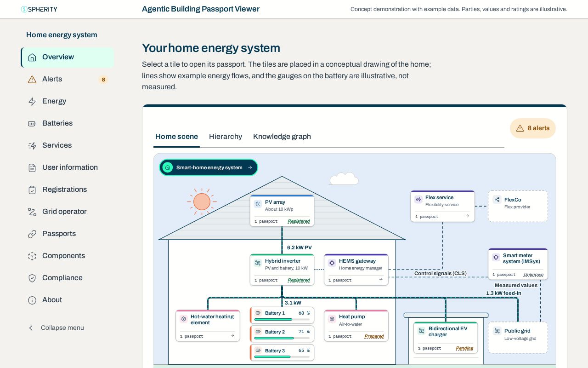The width and height of the screenshot is (588, 368).
Task: Switch to the Hierarchy tab
Action: pyautogui.click(x=226, y=137)
